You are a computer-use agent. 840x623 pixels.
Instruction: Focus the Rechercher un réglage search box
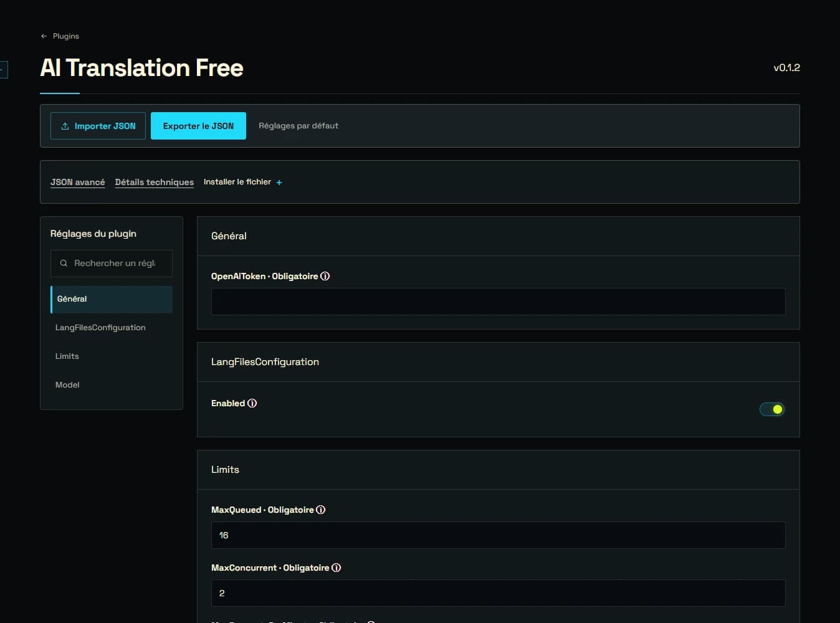(x=112, y=264)
